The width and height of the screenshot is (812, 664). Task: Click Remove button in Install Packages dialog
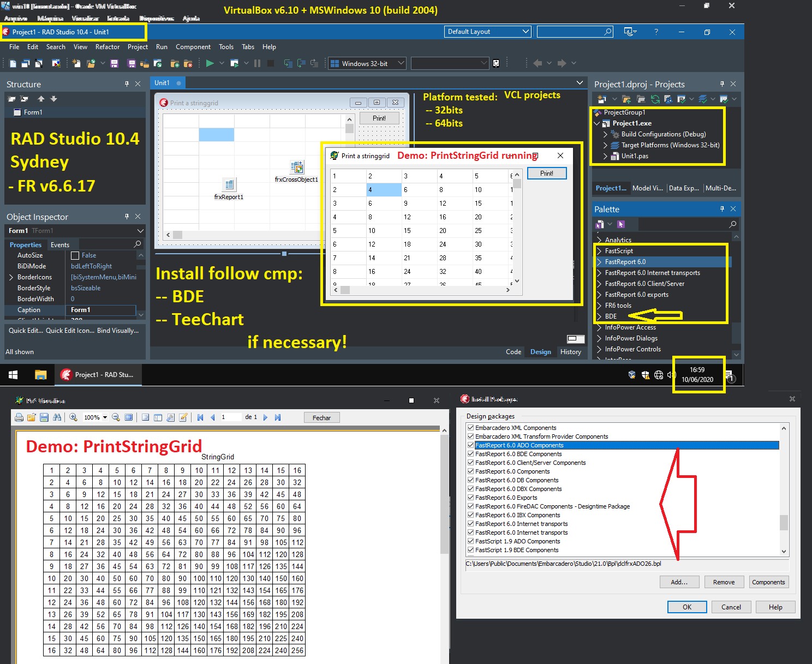click(x=724, y=582)
